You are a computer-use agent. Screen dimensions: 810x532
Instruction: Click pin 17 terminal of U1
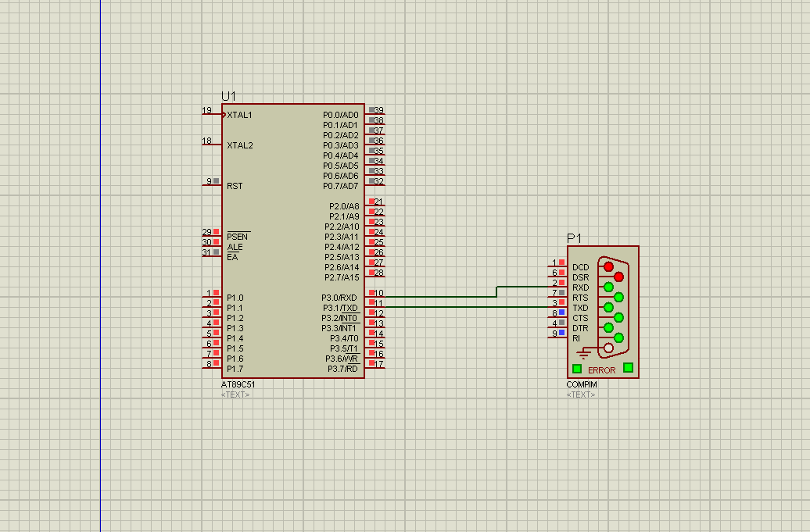coord(375,366)
